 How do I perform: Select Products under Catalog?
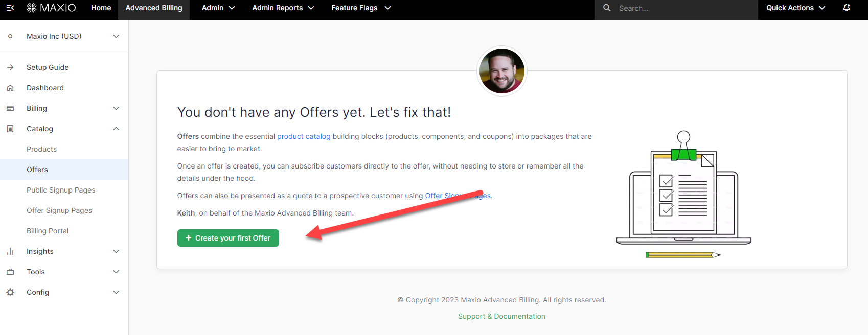[x=41, y=149]
